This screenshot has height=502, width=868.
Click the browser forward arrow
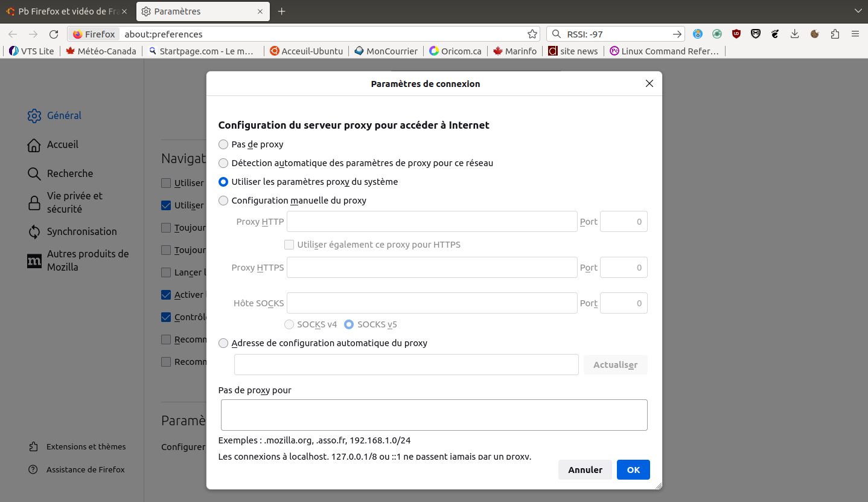33,34
